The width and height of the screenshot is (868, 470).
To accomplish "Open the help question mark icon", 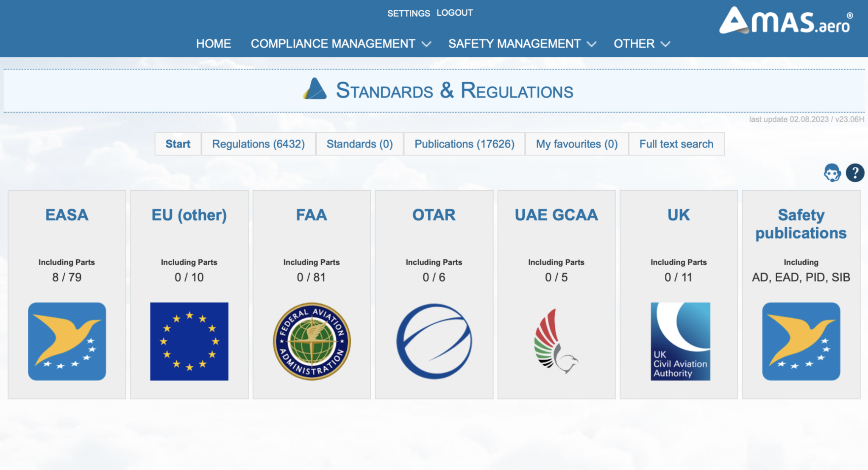I will pyautogui.click(x=855, y=173).
